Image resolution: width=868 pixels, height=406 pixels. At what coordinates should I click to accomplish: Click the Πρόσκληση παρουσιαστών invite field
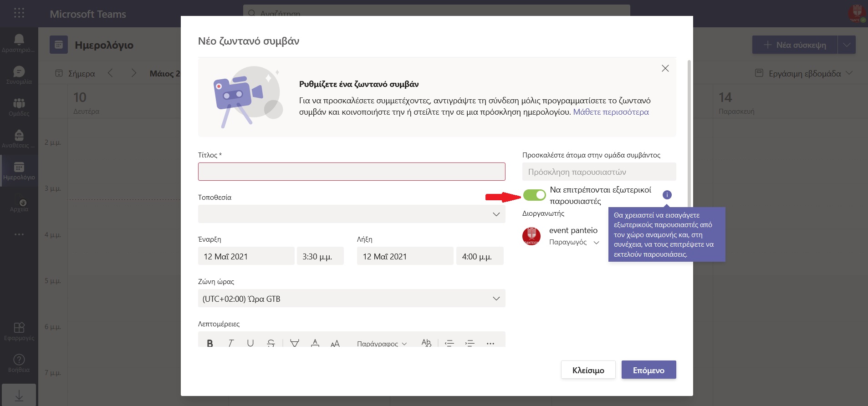click(599, 172)
